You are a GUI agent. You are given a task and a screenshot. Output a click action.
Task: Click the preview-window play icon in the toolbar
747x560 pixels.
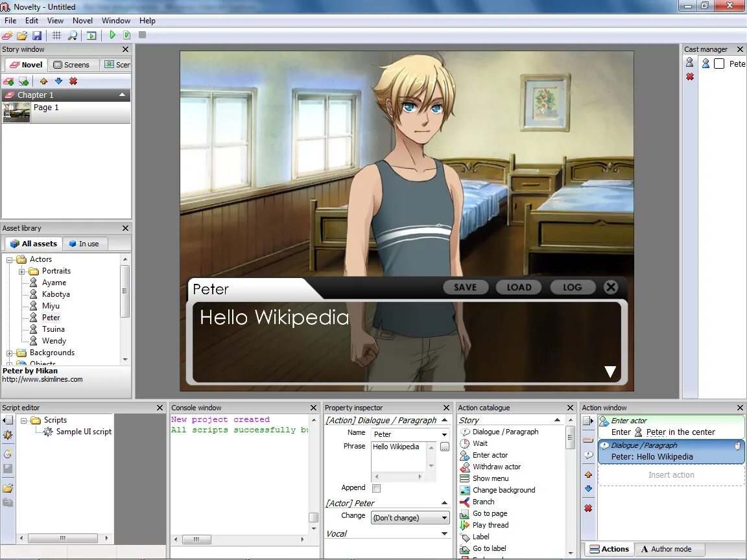pyautogui.click(x=91, y=35)
